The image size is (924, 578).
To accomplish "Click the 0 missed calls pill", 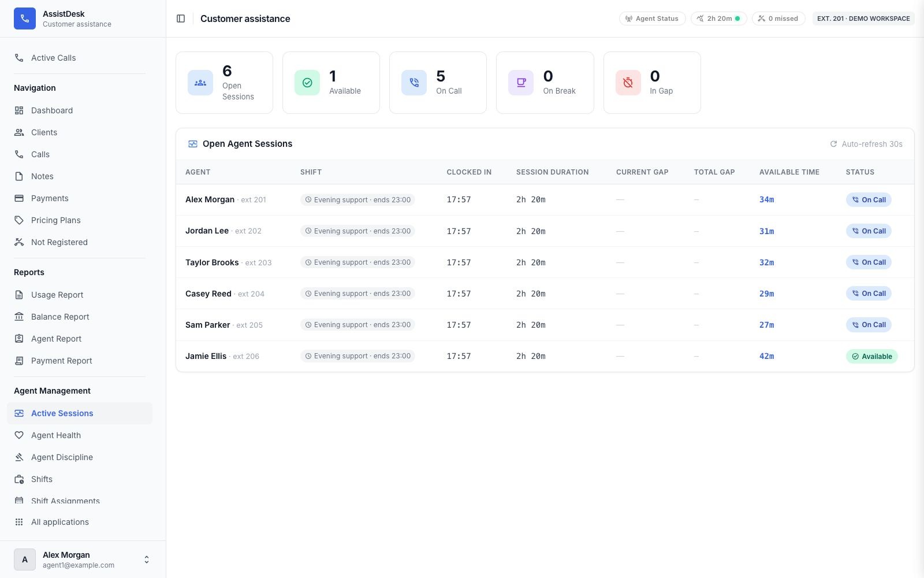I will click(778, 18).
